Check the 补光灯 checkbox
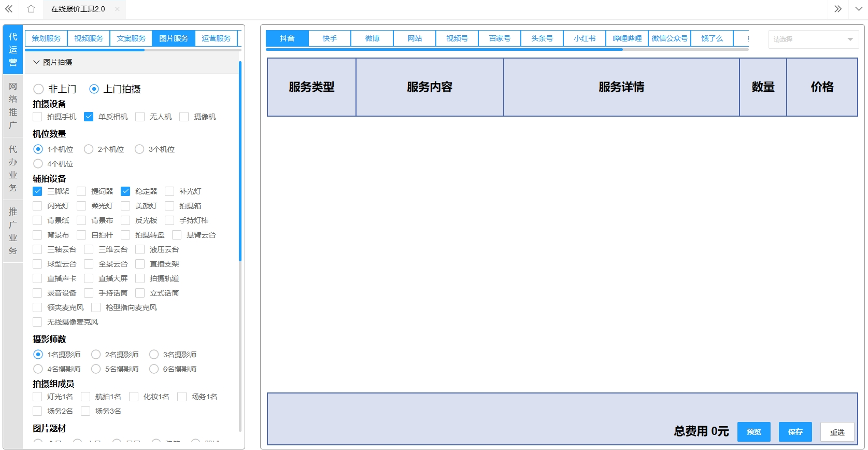 pyautogui.click(x=169, y=191)
